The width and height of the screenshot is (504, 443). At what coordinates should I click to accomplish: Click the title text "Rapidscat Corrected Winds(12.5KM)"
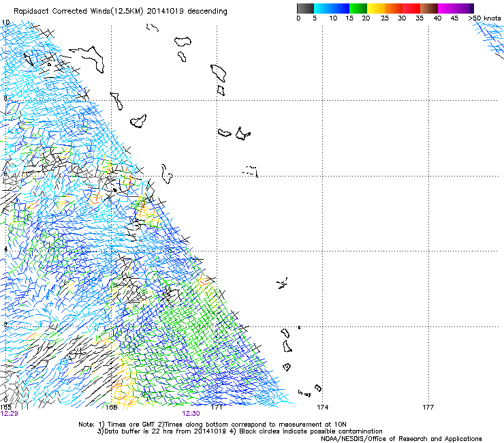pos(78,12)
